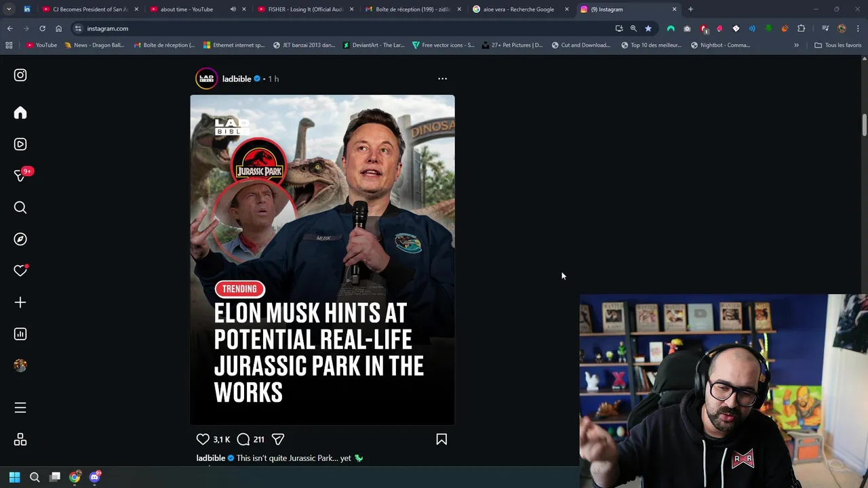This screenshot has width=868, height=488.
Task: Open Explore compass icon
Action: pyautogui.click(x=20, y=239)
